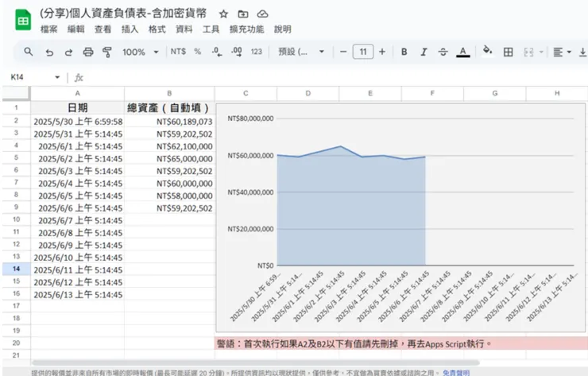Select the pink 警語 warning cell
The height and width of the screenshot is (376, 588).
pyautogui.click(x=401, y=343)
